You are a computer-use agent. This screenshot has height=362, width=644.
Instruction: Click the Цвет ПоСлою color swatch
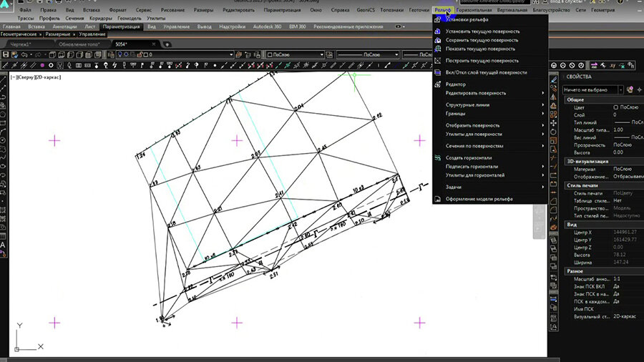pyautogui.click(x=615, y=107)
